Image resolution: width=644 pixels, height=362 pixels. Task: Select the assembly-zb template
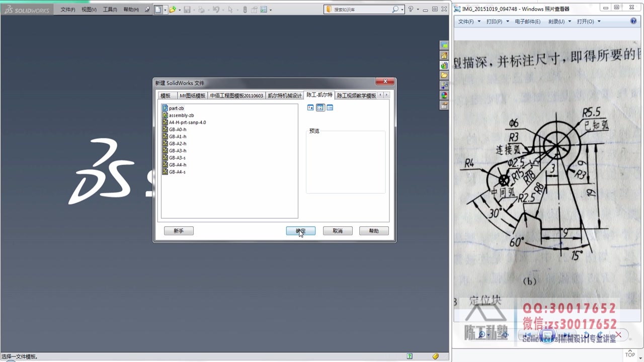click(178, 115)
